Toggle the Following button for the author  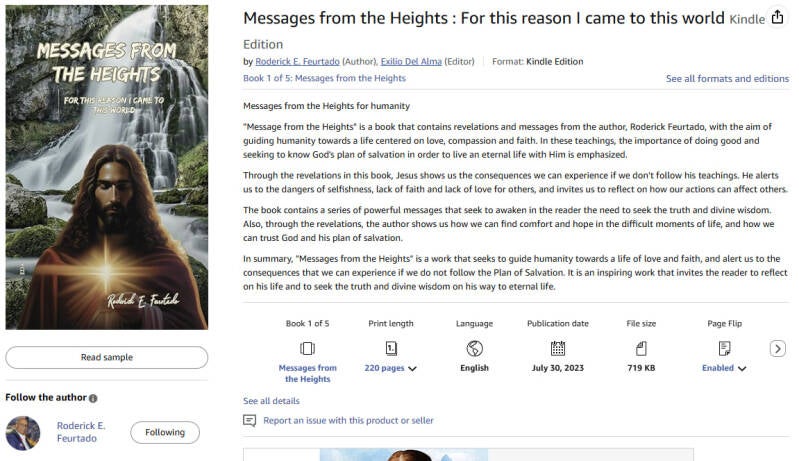(165, 433)
